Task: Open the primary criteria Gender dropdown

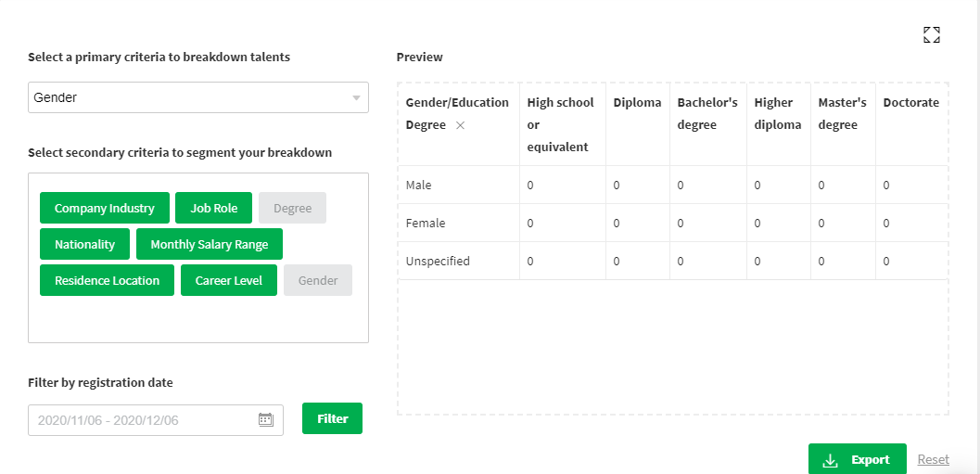Action: coord(198,97)
